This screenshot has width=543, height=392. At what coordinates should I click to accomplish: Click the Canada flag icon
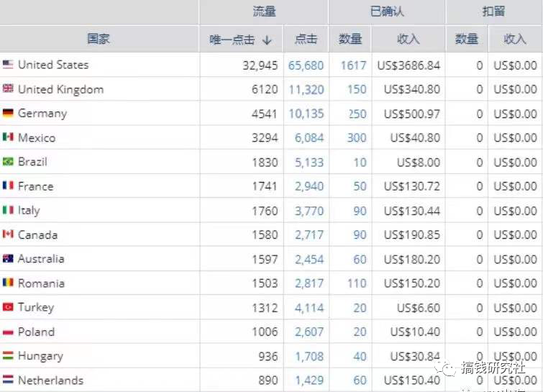pyautogui.click(x=8, y=234)
